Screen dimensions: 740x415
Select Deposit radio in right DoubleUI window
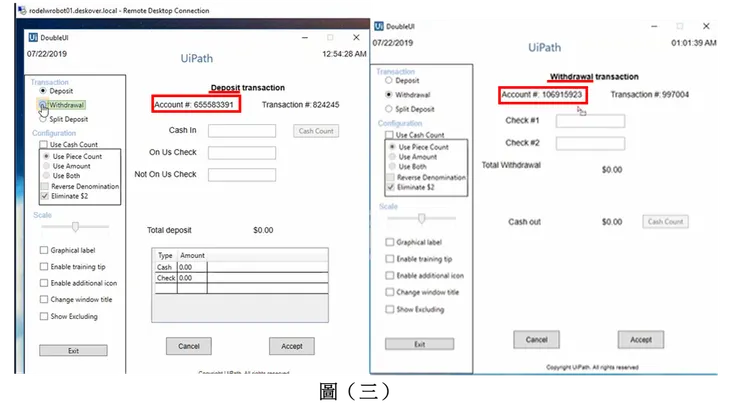[x=388, y=80]
